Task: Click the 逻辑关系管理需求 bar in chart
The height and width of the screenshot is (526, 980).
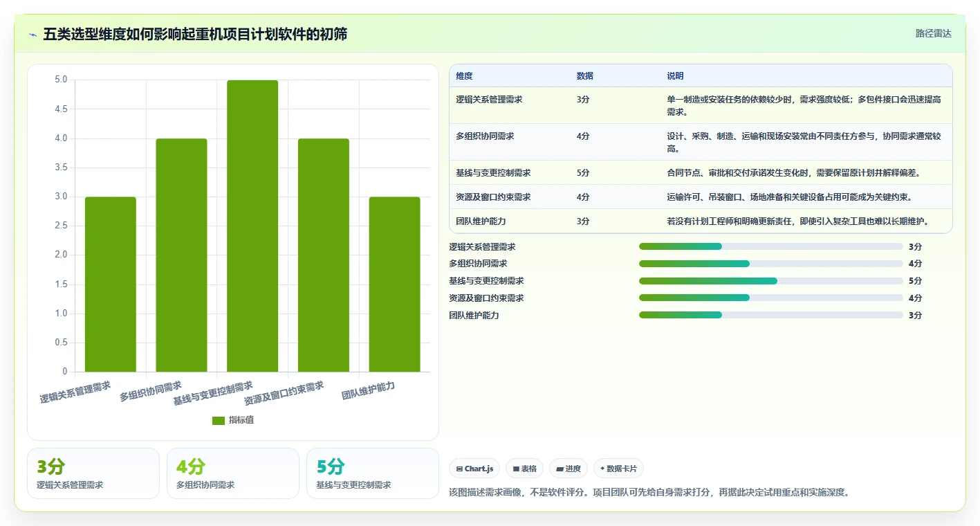Action: [x=111, y=284]
